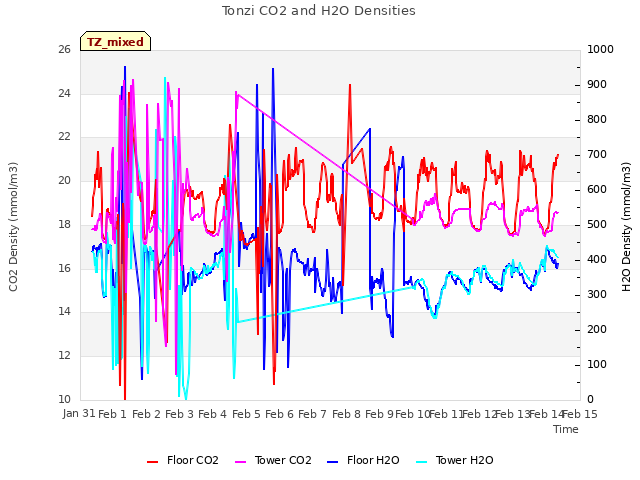
Task: Click the Floor H2O spike near Feb 6
Action: click(x=273, y=69)
